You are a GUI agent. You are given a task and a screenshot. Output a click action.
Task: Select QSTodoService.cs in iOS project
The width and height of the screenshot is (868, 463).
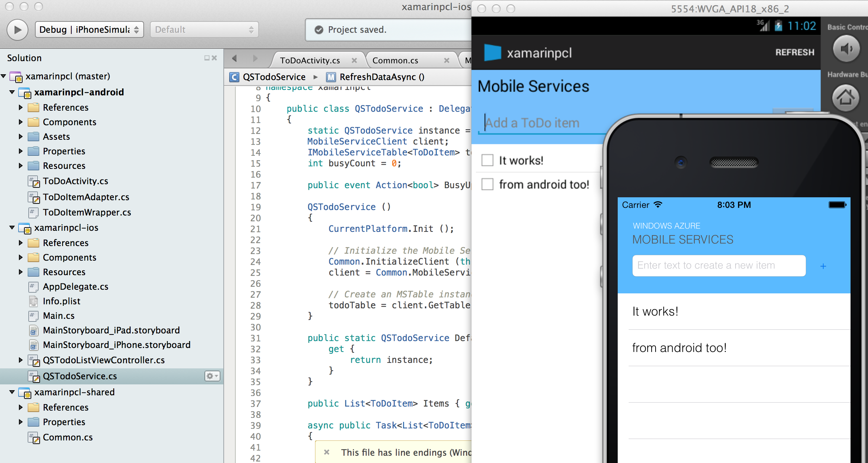coord(80,376)
